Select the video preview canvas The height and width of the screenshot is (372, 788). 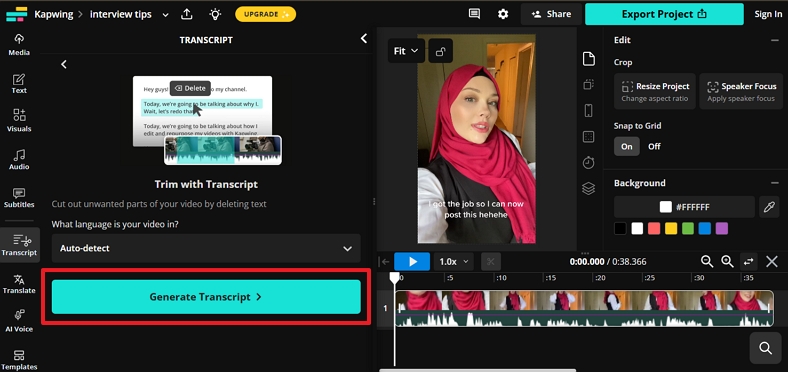[x=476, y=138]
